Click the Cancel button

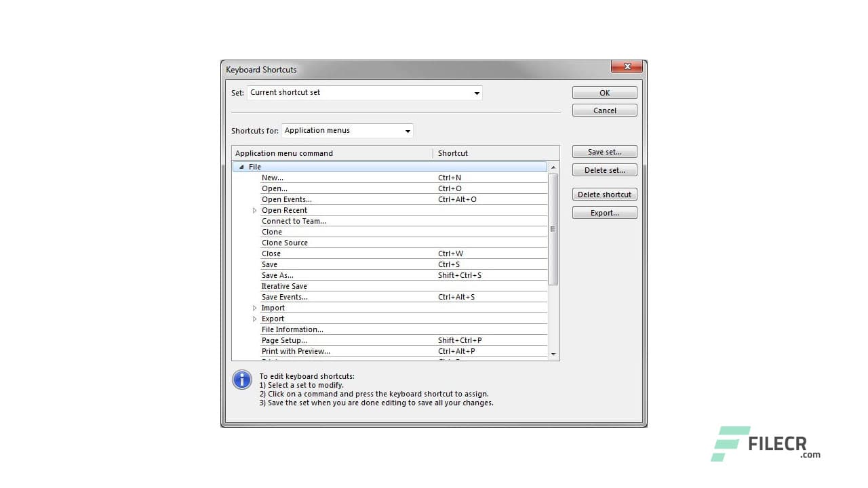pos(604,110)
